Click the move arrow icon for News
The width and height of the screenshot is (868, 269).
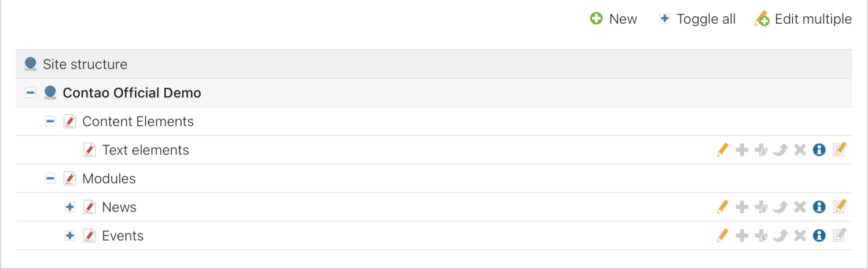[x=780, y=207]
